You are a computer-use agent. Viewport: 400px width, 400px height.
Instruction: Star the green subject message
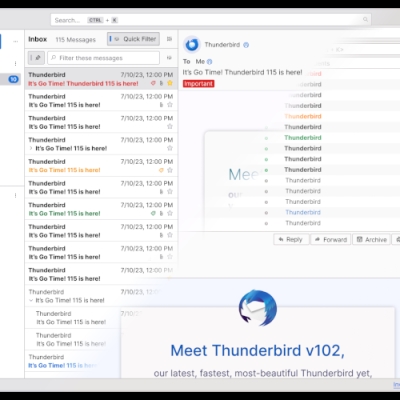point(170,213)
